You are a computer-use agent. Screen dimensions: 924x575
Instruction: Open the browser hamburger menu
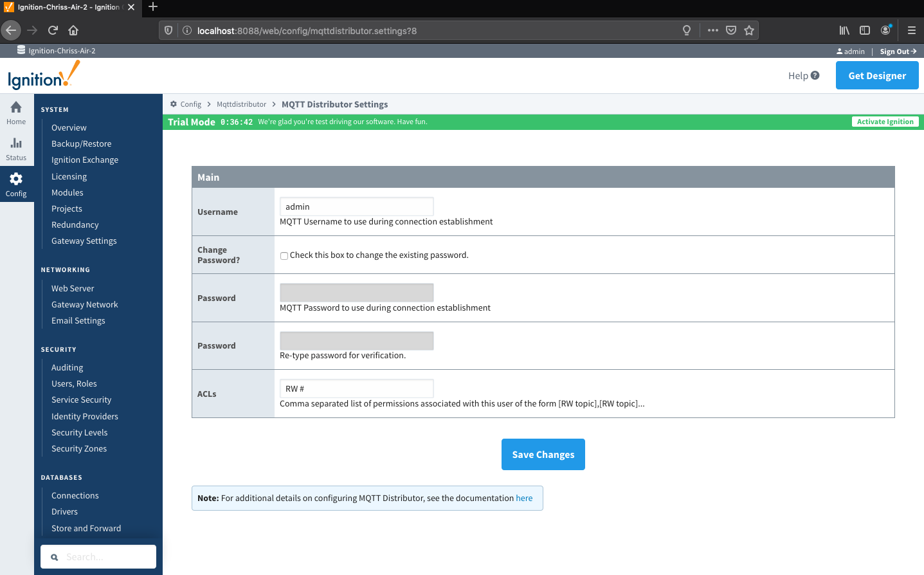911,30
